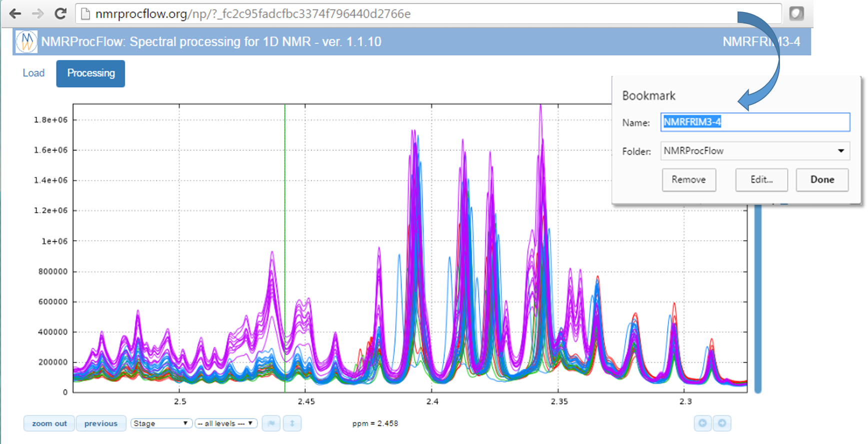Click the vertical arrows icon button
This screenshot has height=444, width=868.
292,424
